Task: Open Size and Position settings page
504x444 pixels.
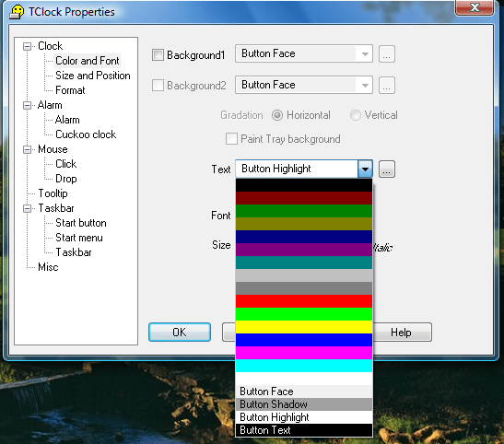Action: [92, 76]
